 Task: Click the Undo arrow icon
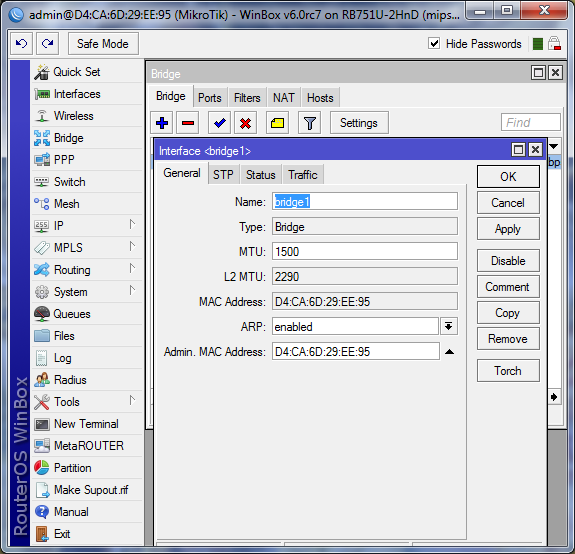click(21, 44)
